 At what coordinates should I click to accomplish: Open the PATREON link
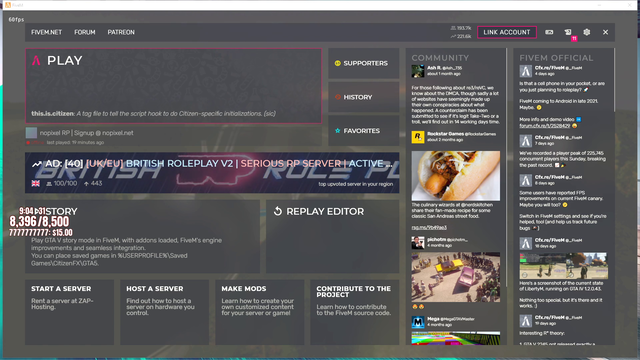(x=121, y=32)
